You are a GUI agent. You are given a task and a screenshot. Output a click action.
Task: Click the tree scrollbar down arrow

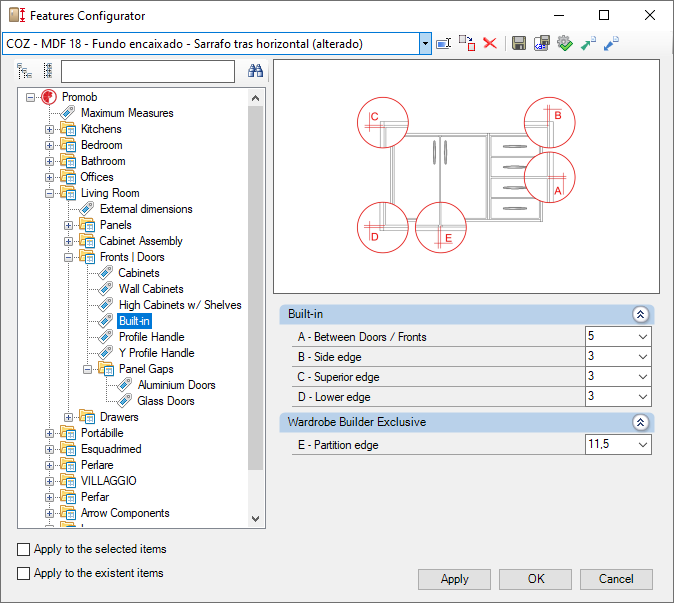coord(255,519)
